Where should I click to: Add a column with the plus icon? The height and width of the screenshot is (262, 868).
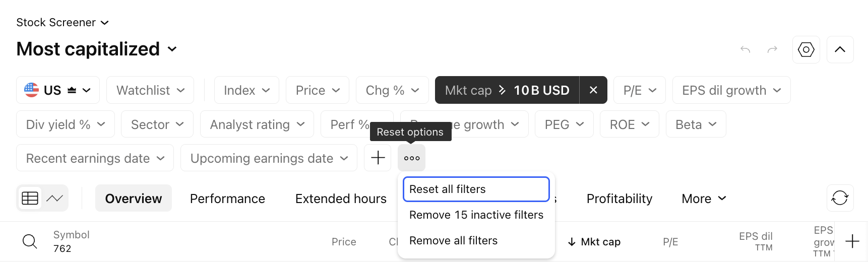click(x=852, y=241)
